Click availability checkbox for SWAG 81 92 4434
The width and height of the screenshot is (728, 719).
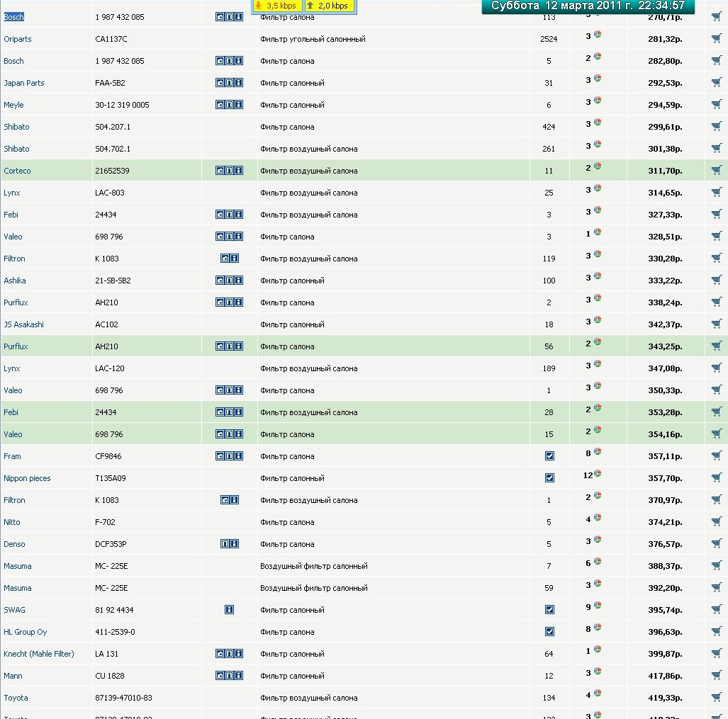(549, 609)
